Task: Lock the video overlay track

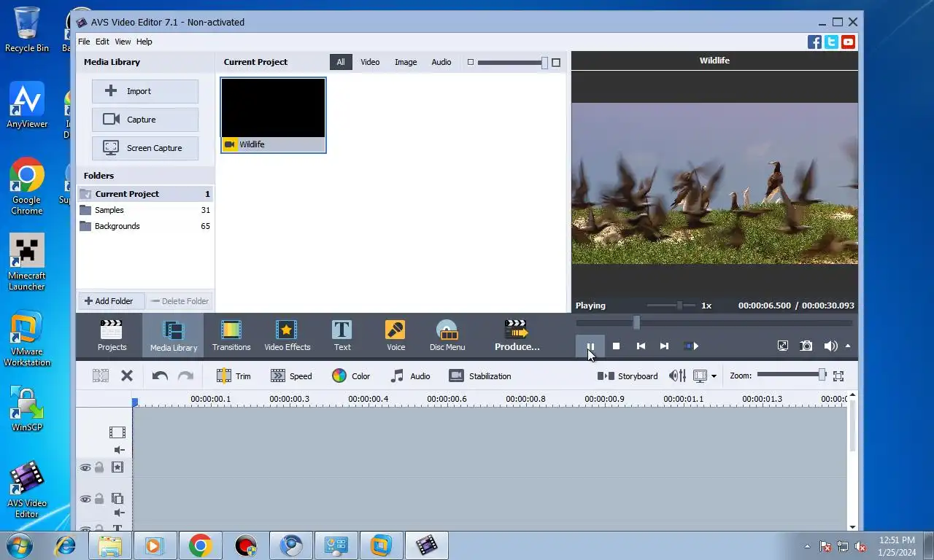Action: (99, 499)
